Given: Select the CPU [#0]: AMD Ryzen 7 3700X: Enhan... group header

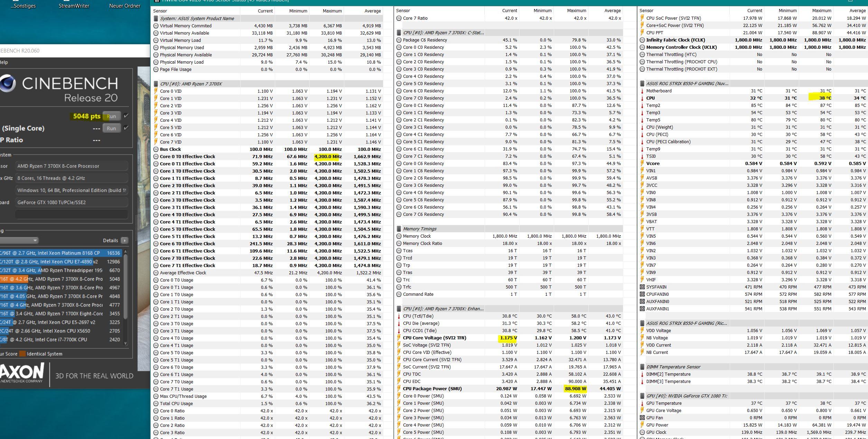Looking at the screenshot, I should coord(509,309).
